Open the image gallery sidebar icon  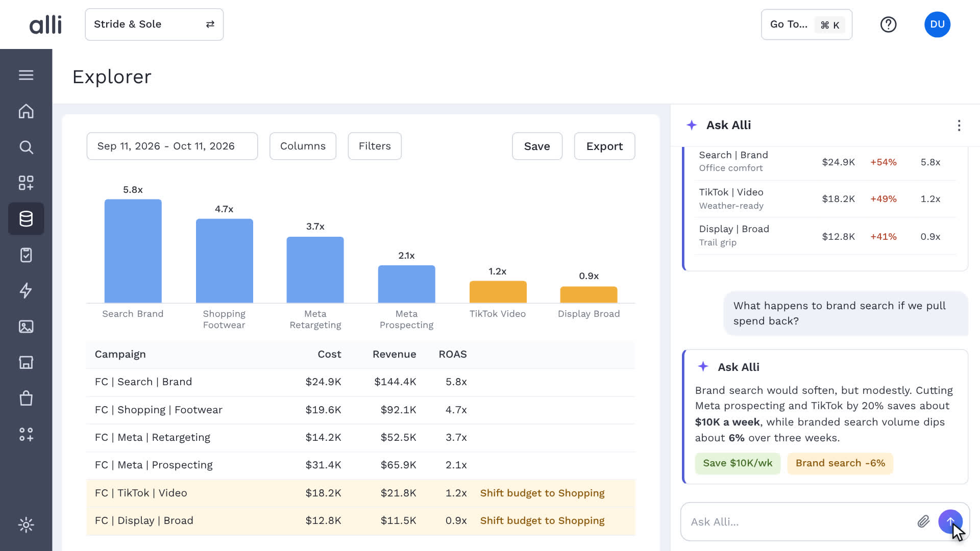coord(26,327)
